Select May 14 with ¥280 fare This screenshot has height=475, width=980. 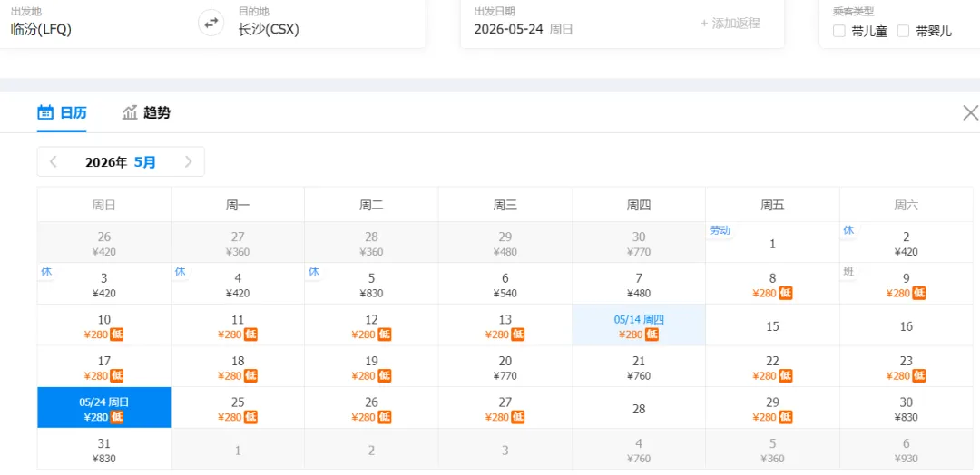[x=639, y=325]
